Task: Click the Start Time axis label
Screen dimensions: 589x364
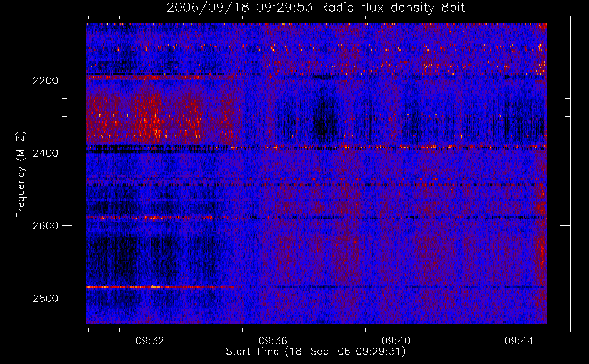Action: 316,352
